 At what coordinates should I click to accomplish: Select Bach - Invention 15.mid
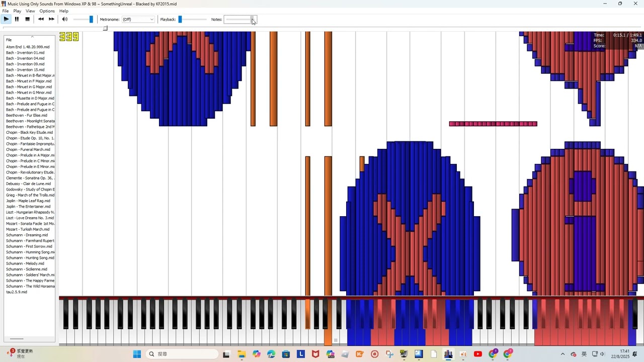click(25, 69)
